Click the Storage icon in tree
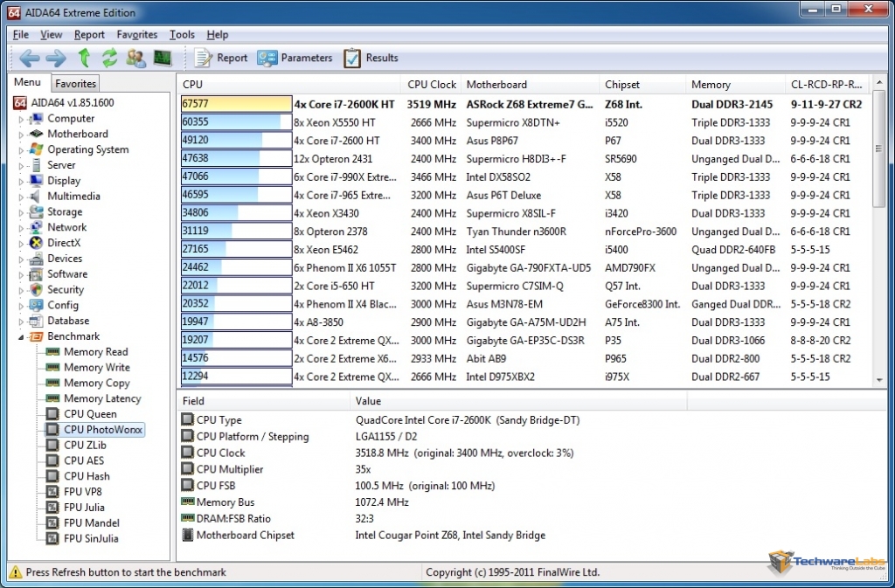895x588 pixels. (x=37, y=211)
